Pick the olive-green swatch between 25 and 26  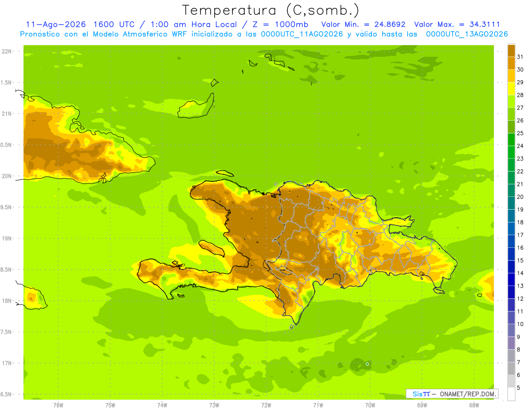pos(511,127)
